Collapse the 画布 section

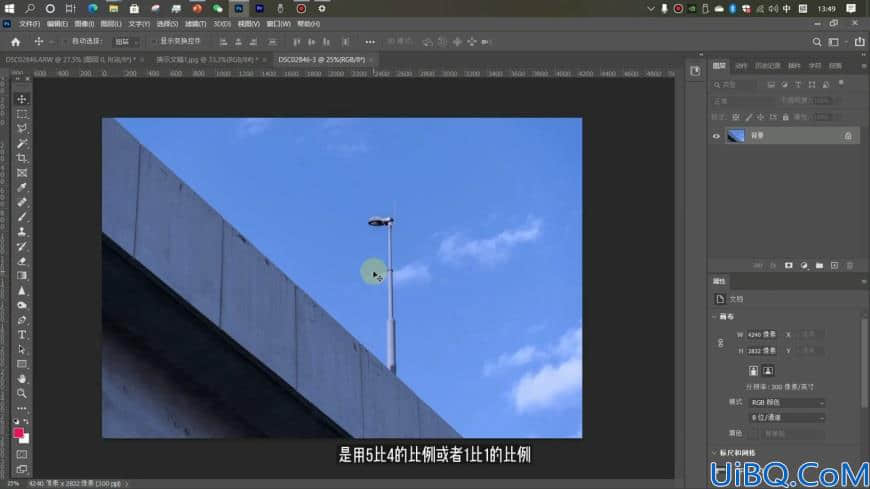pos(715,316)
